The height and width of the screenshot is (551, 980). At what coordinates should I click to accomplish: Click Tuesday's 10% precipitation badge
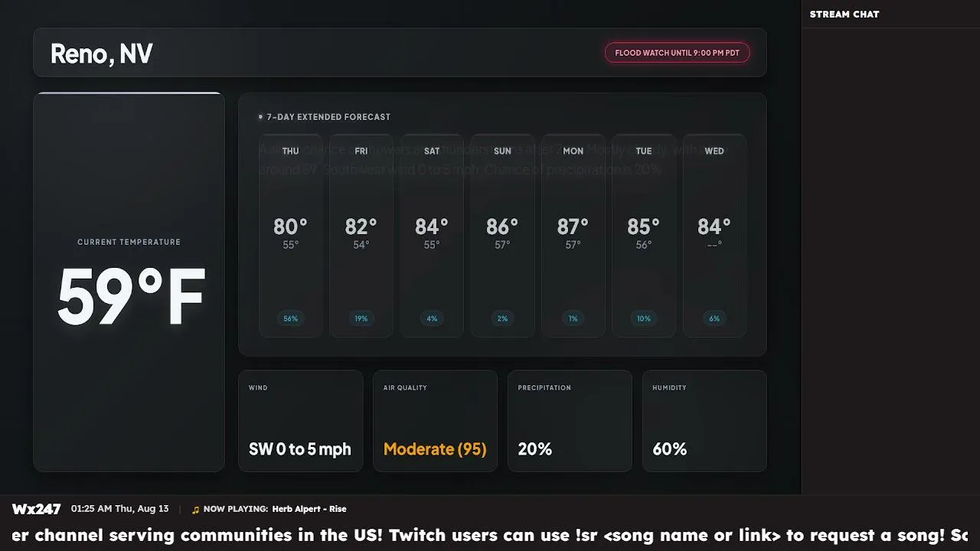(644, 318)
